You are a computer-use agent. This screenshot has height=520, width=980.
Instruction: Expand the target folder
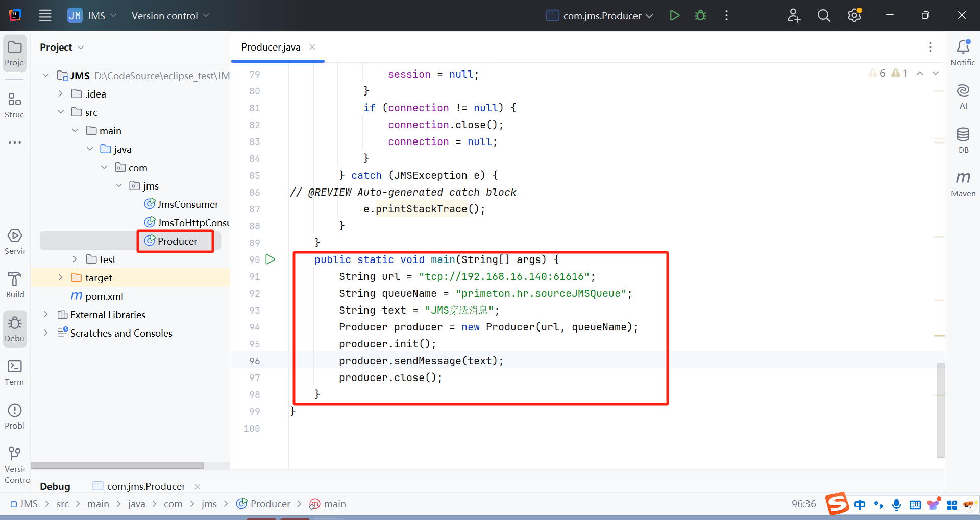coord(61,277)
